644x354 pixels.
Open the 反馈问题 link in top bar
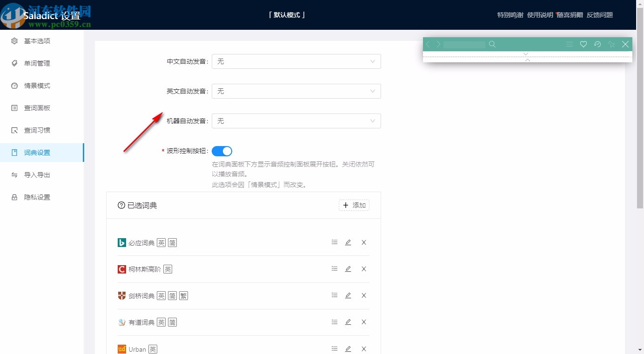click(x=600, y=14)
